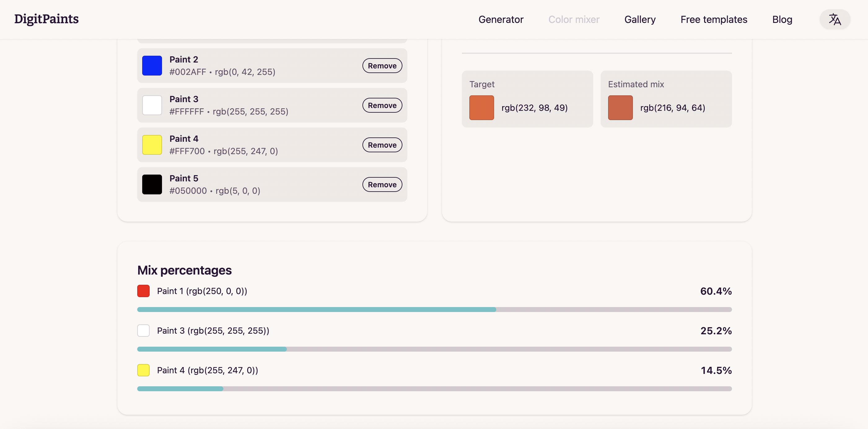
Task: Select the black Paint 5 color swatch
Action: click(151, 184)
